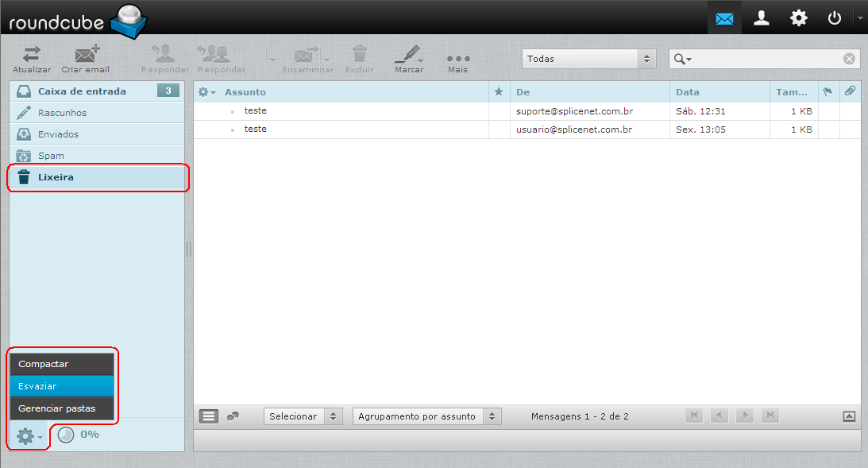
Task: Go to first page of messages
Action: (694, 416)
